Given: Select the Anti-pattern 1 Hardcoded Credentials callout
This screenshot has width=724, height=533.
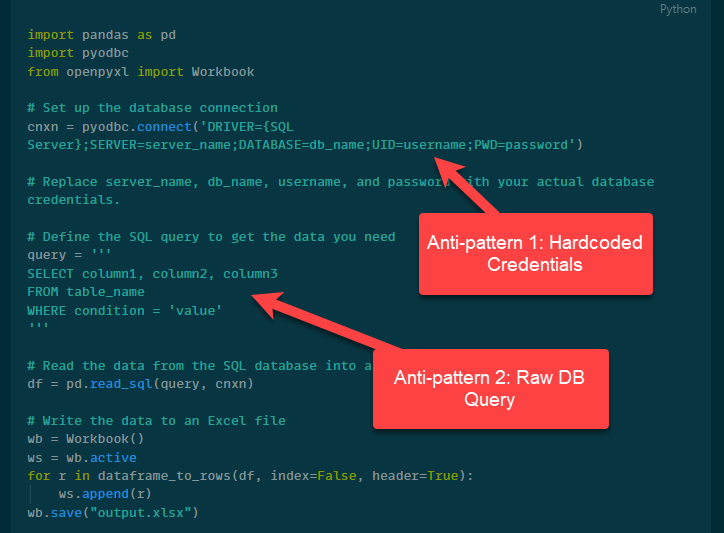Looking at the screenshot, I should pos(535,254).
